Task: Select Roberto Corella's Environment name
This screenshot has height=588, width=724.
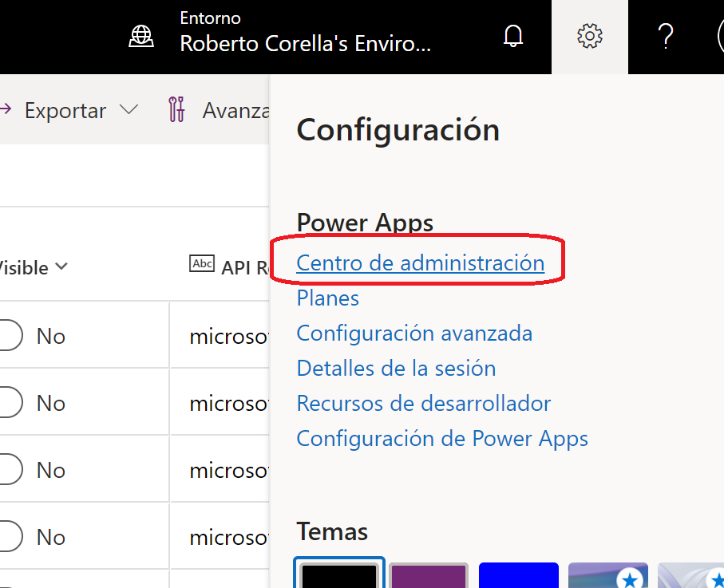Action: pos(305,43)
